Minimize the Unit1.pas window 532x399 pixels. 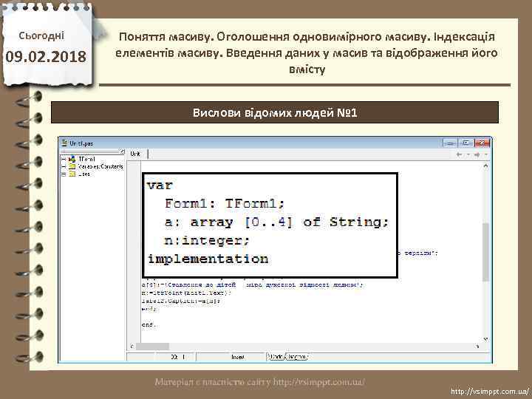coord(450,143)
